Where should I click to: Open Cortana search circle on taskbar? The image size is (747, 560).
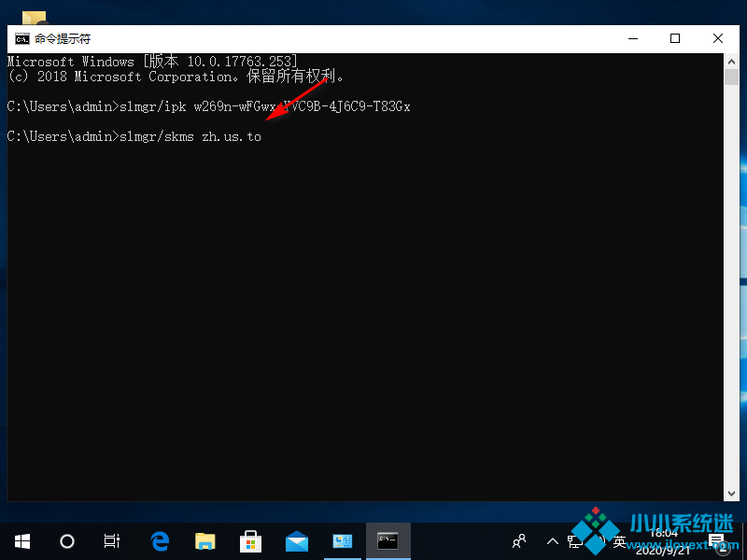(x=67, y=541)
